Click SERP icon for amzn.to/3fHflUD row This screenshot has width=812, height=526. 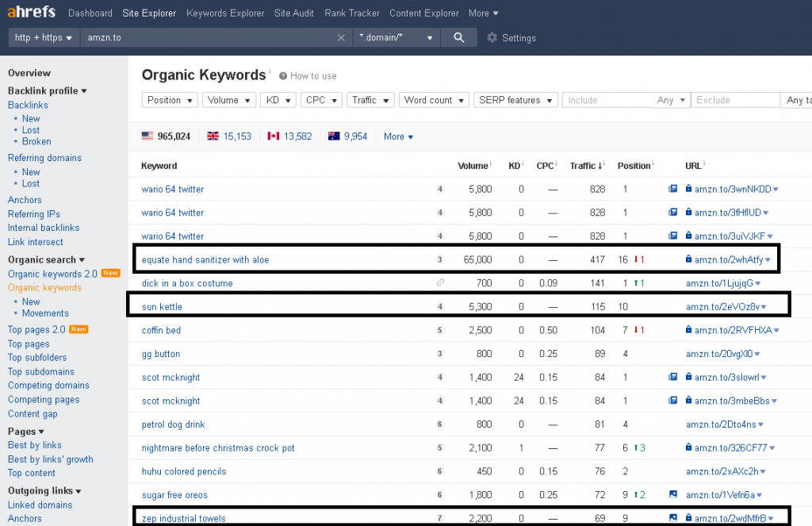tap(672, 212)
